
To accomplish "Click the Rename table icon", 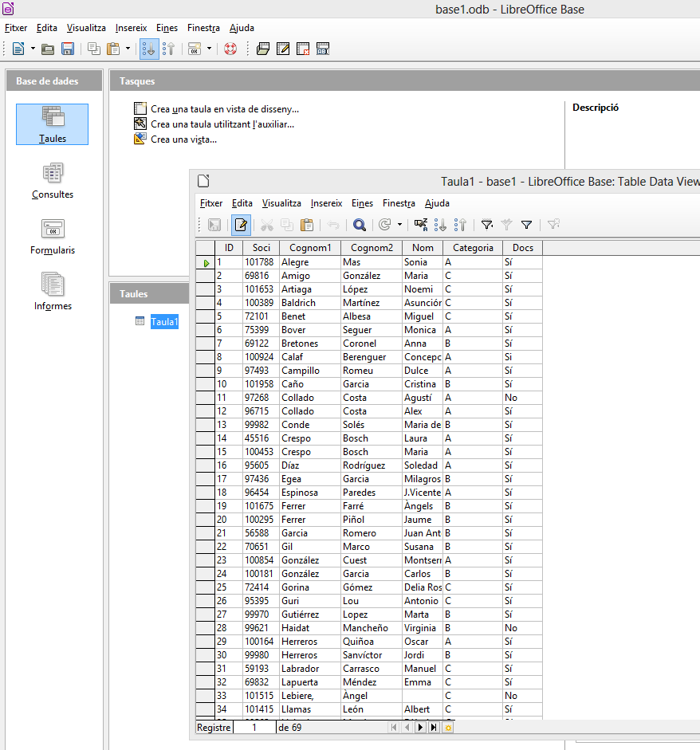I will pos(323,49).
